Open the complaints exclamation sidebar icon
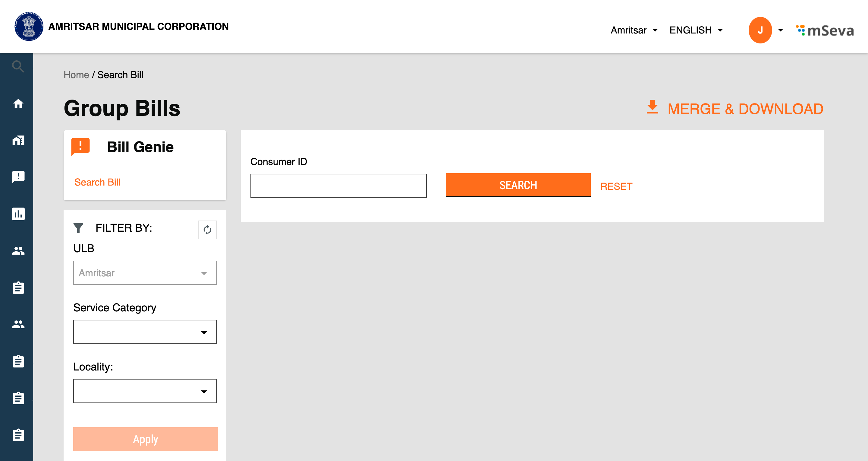 [x=18, y=176]
